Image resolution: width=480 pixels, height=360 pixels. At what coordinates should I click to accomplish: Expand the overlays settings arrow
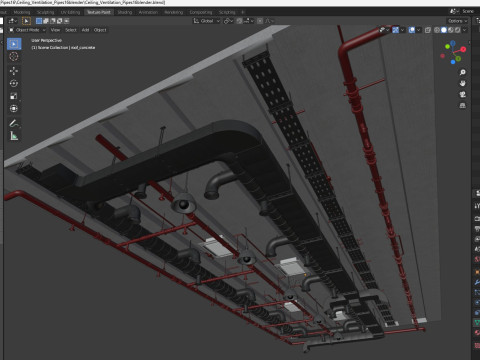(x=419, y=30)
